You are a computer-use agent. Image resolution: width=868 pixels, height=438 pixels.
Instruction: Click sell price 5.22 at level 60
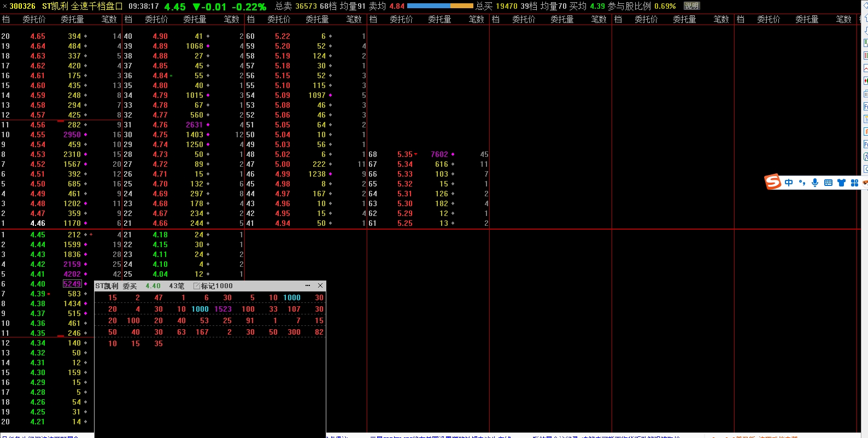(x=283, y=36)
